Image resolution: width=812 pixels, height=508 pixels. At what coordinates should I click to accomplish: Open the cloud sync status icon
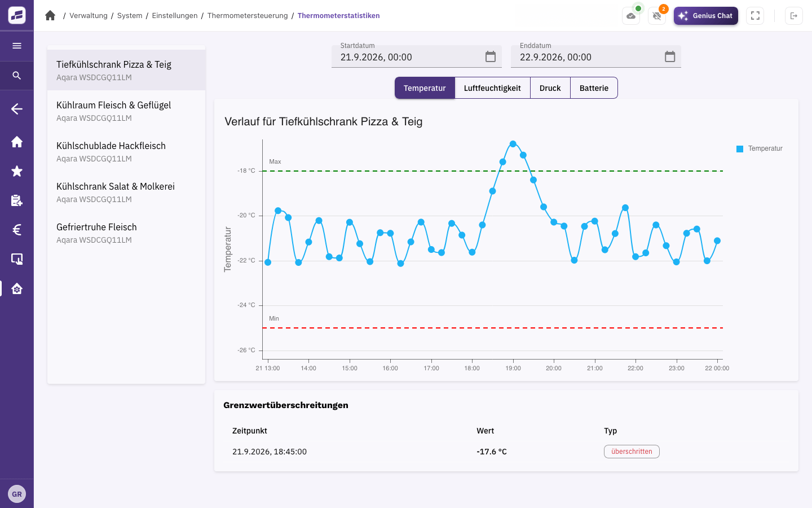pyautogui.click(x=631, y=16)
